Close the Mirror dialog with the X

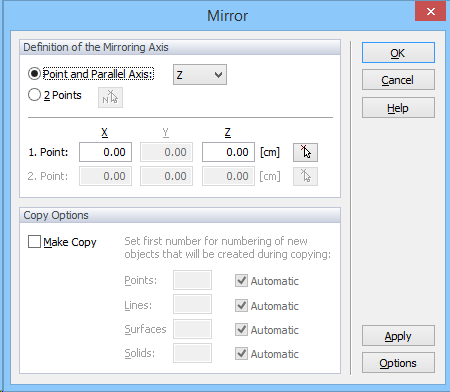pos(431,12)
